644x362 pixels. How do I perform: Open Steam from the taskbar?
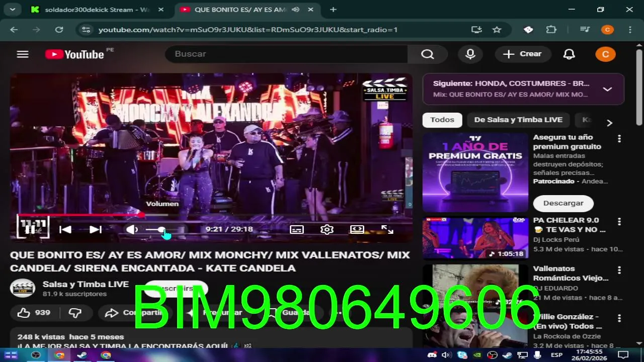point(82,355)
